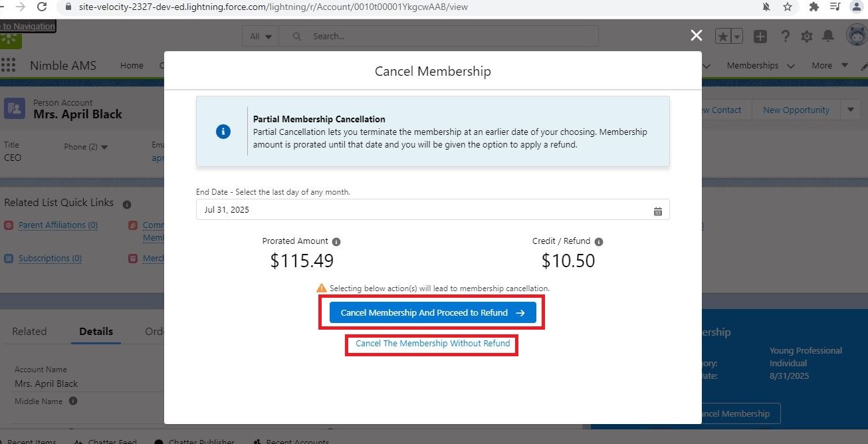Click the global actions plus icon
Viewport: 868px width, 444px height.
[760, 37]
